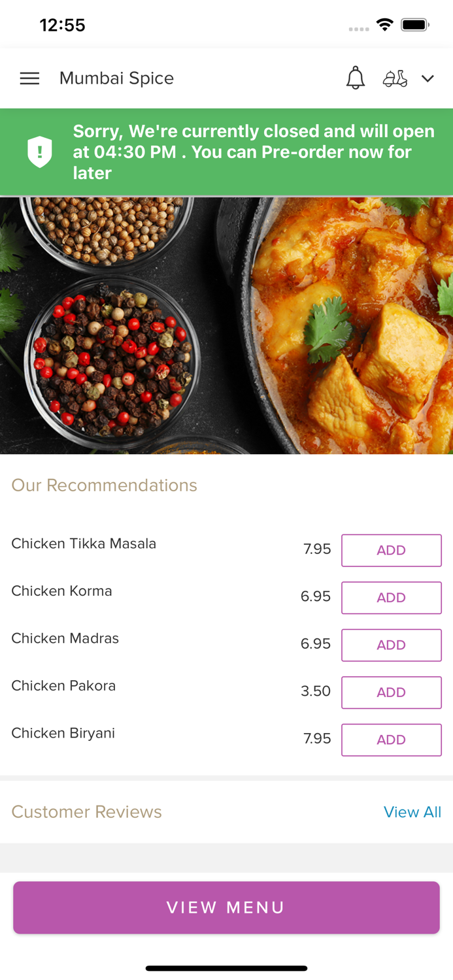
Task: Add Chicken Pakora to order
Action: click(392, 693)
